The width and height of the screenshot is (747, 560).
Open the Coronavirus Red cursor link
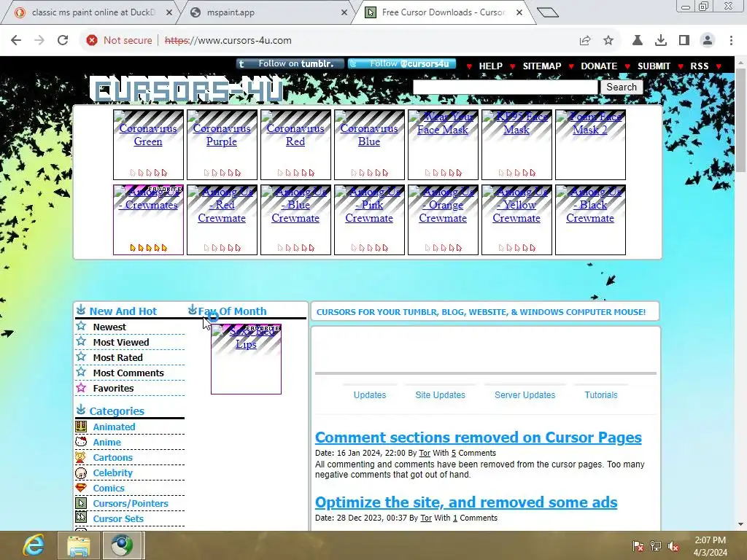click(295, 135)
